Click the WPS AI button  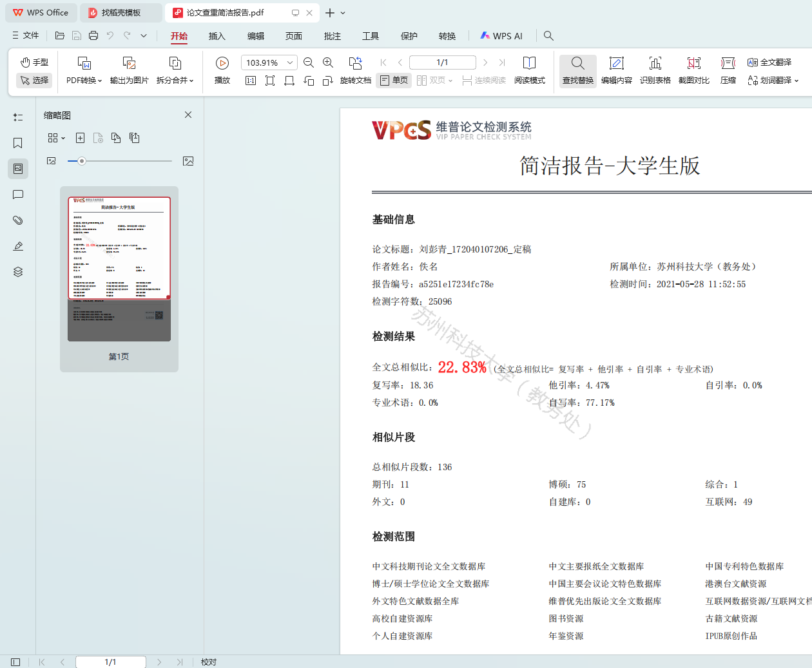501,36
